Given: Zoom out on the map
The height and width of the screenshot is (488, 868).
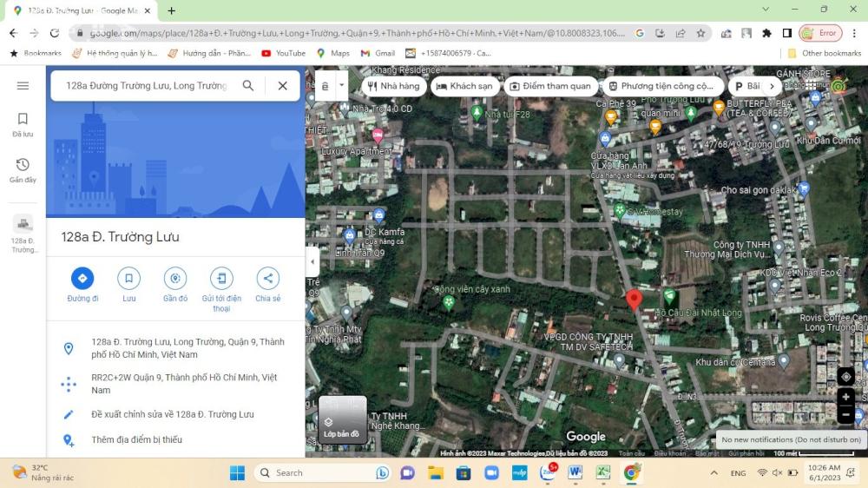Looking at the screenshot, I should 845,414.
